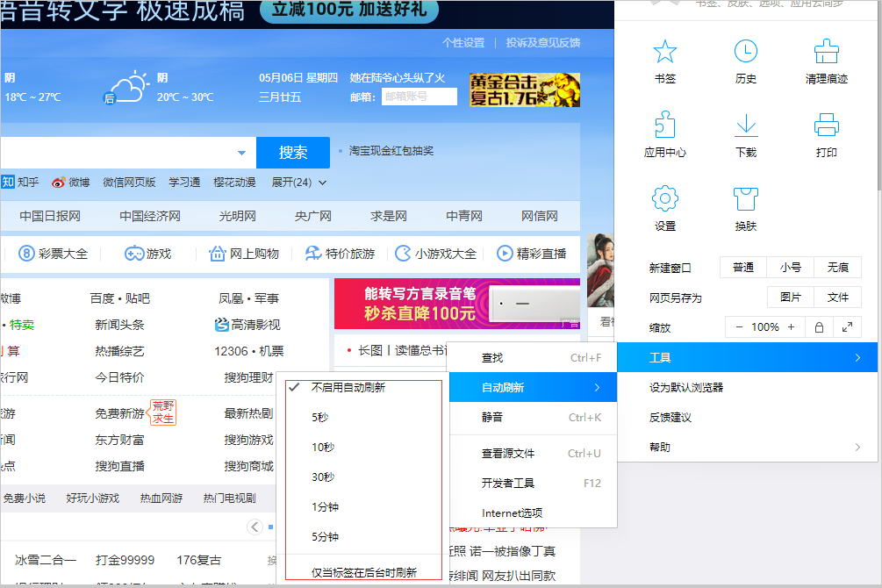This screenshot has height=588, width=882.
Task: Click the fullscreen expand arrows icon
Action: coord(847,327)
